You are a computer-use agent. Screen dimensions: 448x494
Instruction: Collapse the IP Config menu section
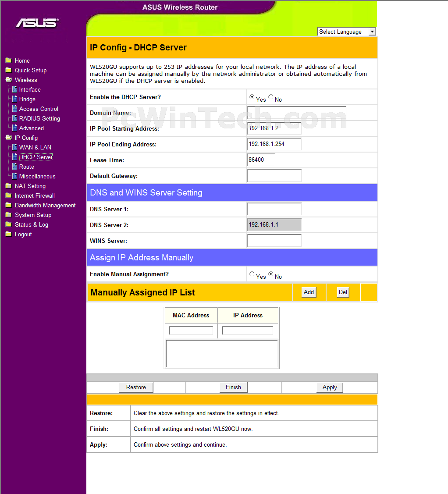click(x=26, y=138)
